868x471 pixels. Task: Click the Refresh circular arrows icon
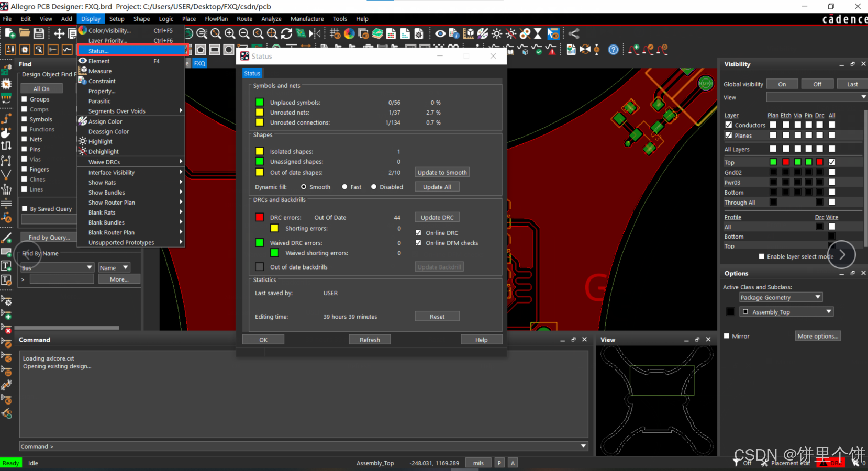(x=286, y=33)
